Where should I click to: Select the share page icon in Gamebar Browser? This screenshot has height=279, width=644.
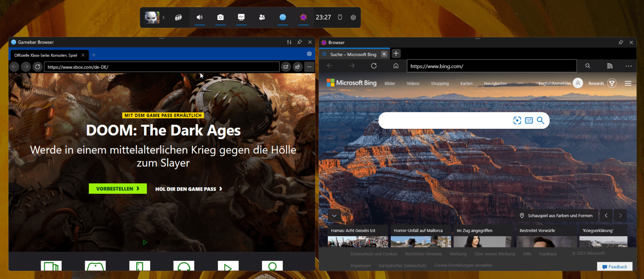tap(298, 67)
